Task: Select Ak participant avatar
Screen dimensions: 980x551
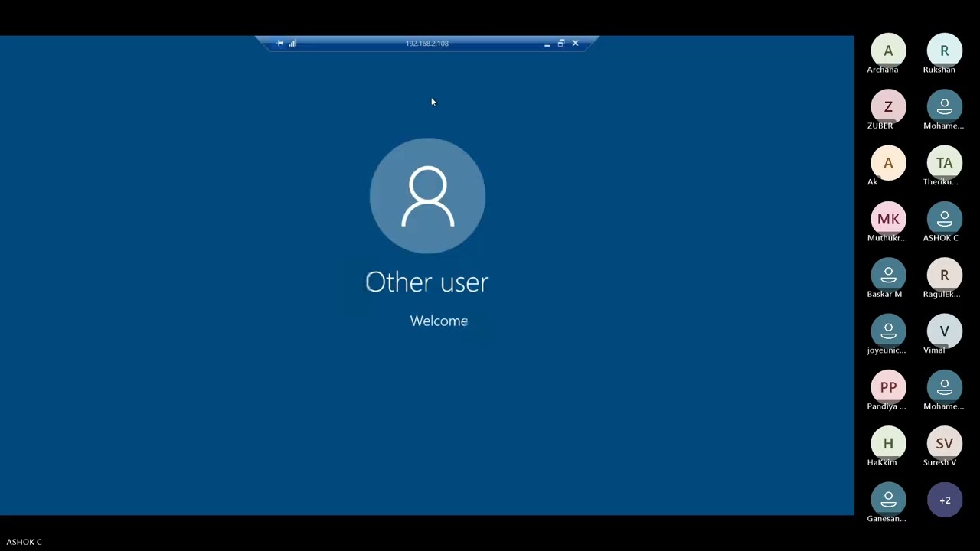Action: (x=888, y=163)
